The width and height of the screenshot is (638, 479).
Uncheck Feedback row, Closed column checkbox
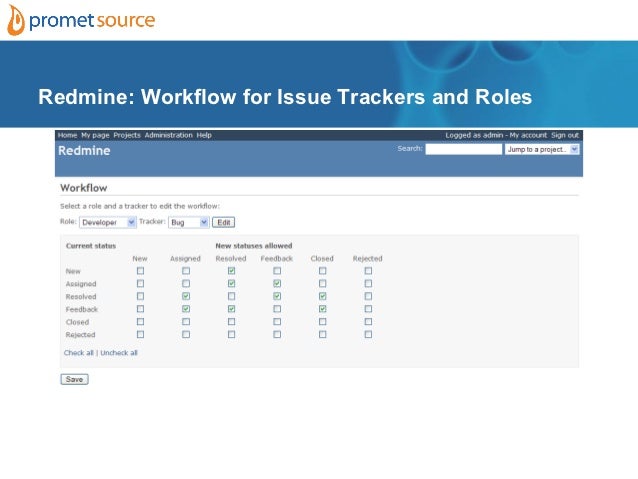point(323,309)
